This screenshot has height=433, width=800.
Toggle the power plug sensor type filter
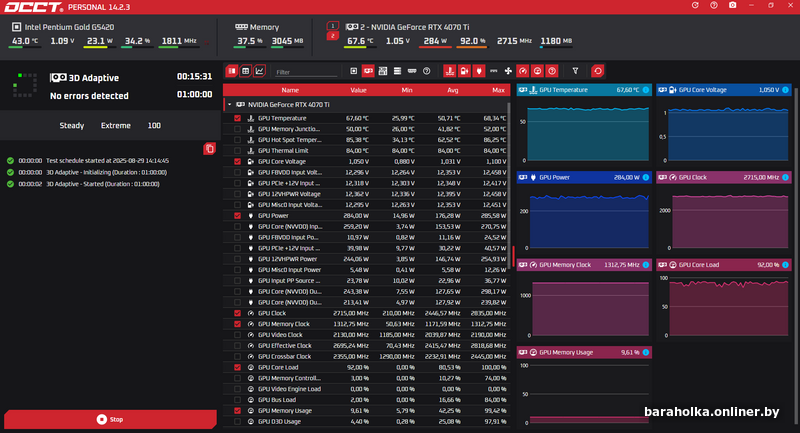pyautogui.click(x=479, y=71)
